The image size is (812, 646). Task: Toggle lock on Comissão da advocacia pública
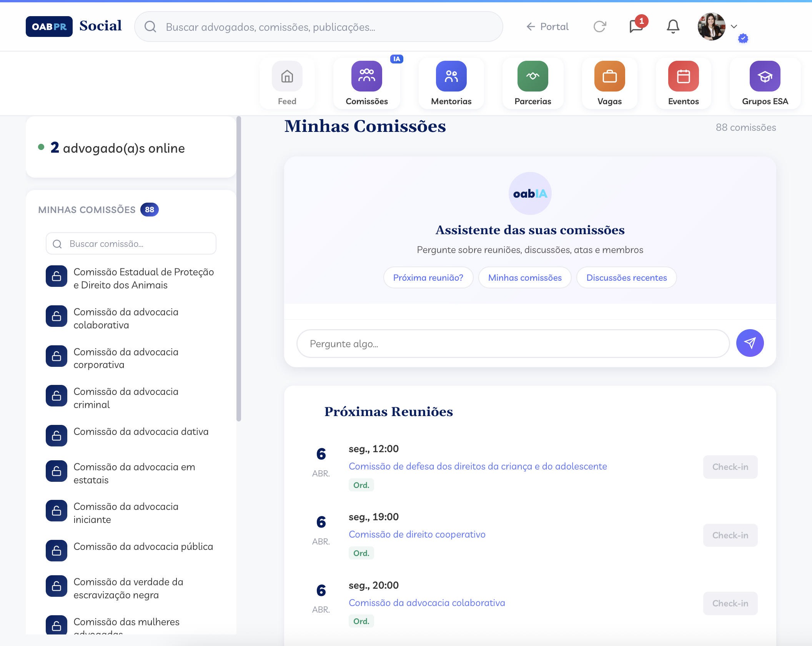(x=56, y=551)
